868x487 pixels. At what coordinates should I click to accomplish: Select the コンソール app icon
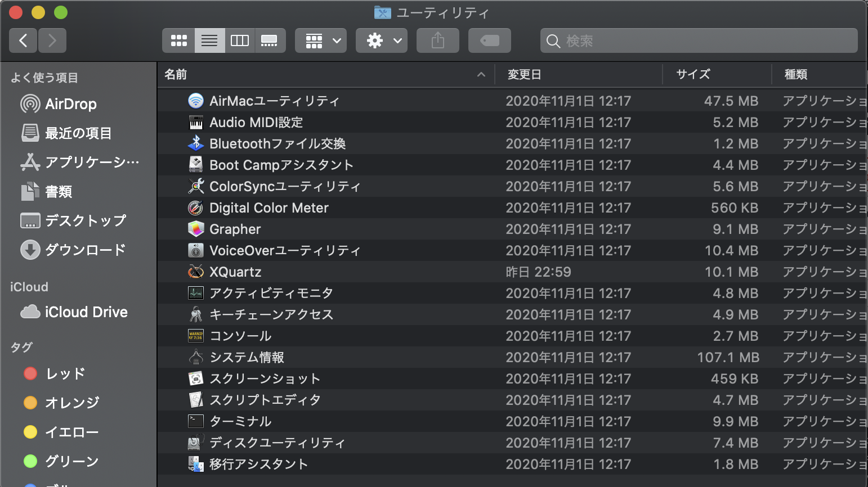click(x=195, y=336)
